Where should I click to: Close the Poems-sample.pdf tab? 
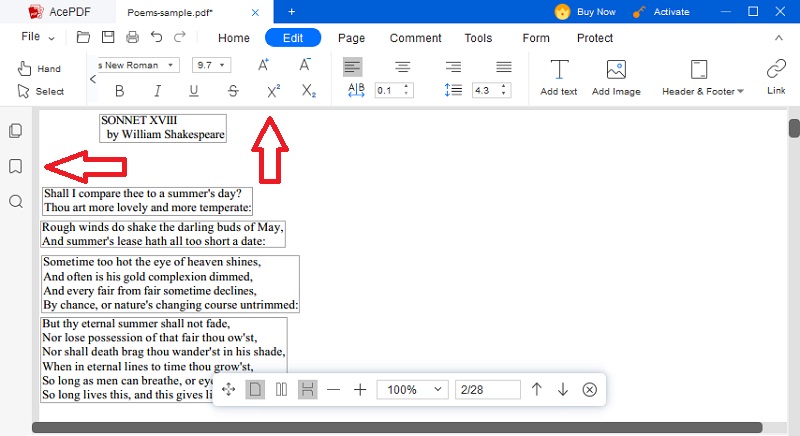[x=255, y=12]
